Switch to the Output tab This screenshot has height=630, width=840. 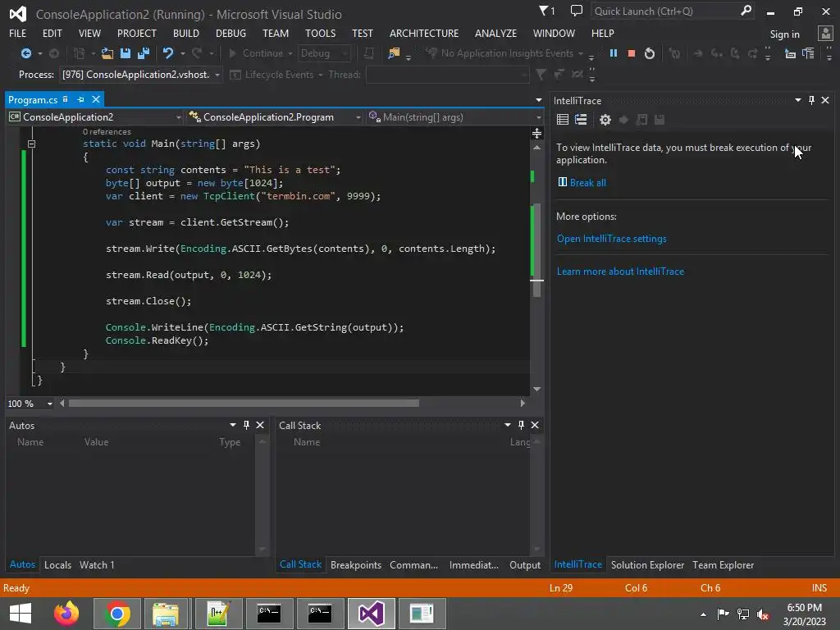coord(524,564)
